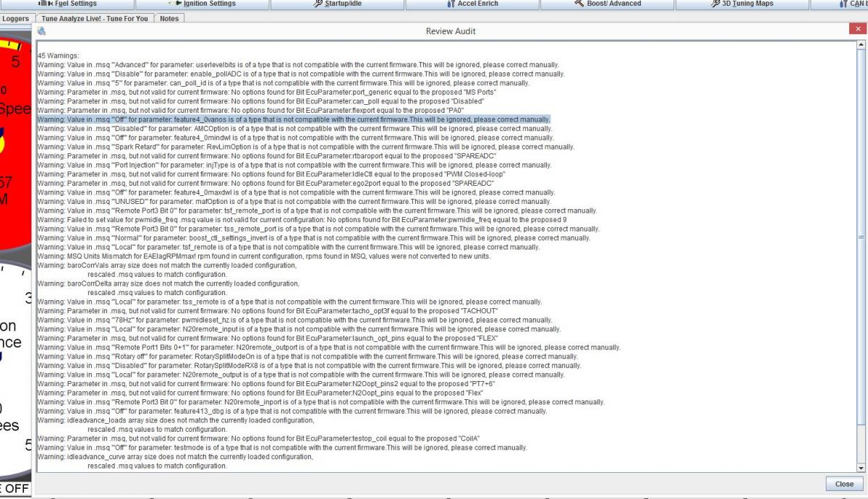
Task: Click the scrollbar up arrow
Action: [861, 45]
